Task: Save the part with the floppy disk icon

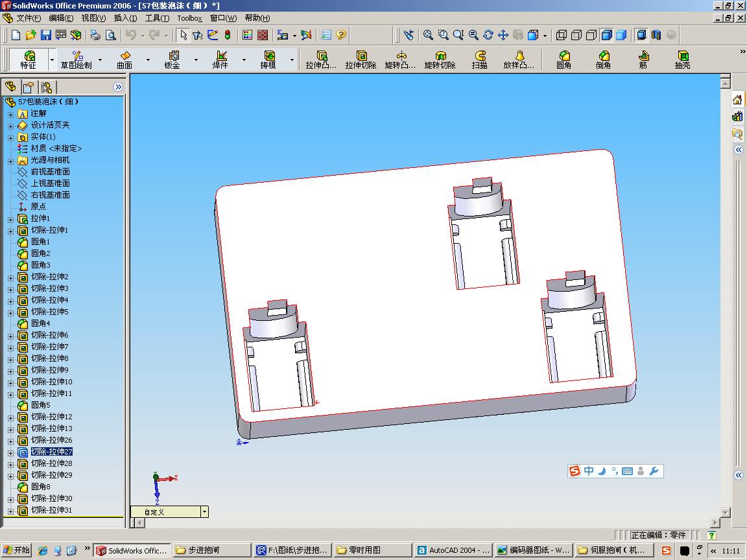Action: pyautogui.click(x=46, y=35)
